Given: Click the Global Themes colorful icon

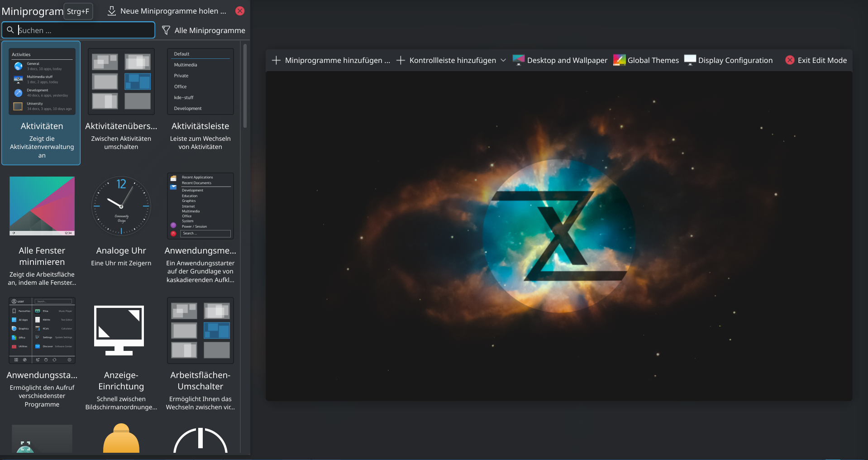Looking at the screenshot, I should 619,60.
